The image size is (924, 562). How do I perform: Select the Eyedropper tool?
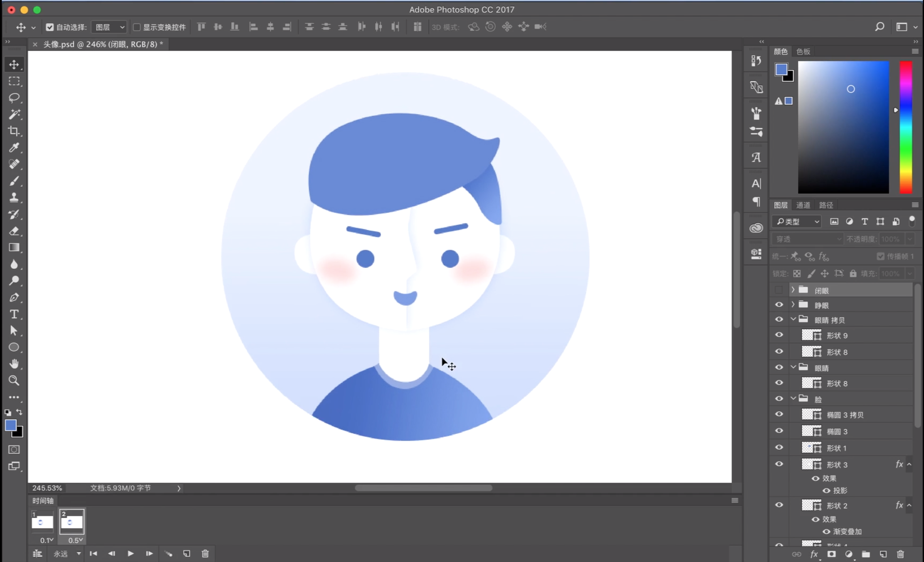click(14, 148)
